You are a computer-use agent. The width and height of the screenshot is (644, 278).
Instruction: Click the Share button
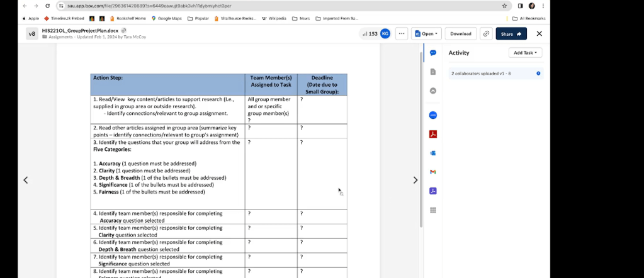tap(511, 33)
